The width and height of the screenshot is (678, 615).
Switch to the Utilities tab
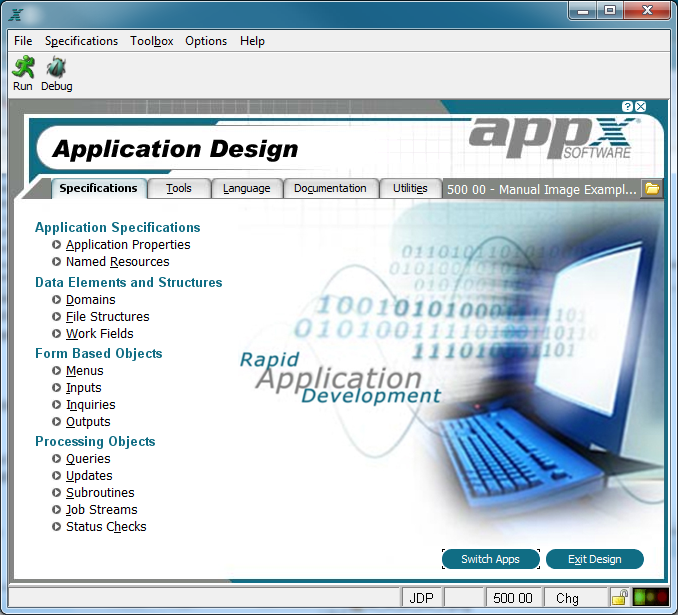point(410,189)
